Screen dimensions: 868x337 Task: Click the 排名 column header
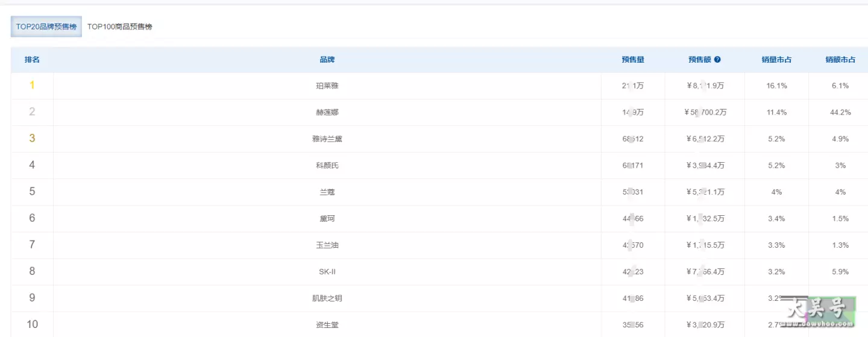point(32,60)
